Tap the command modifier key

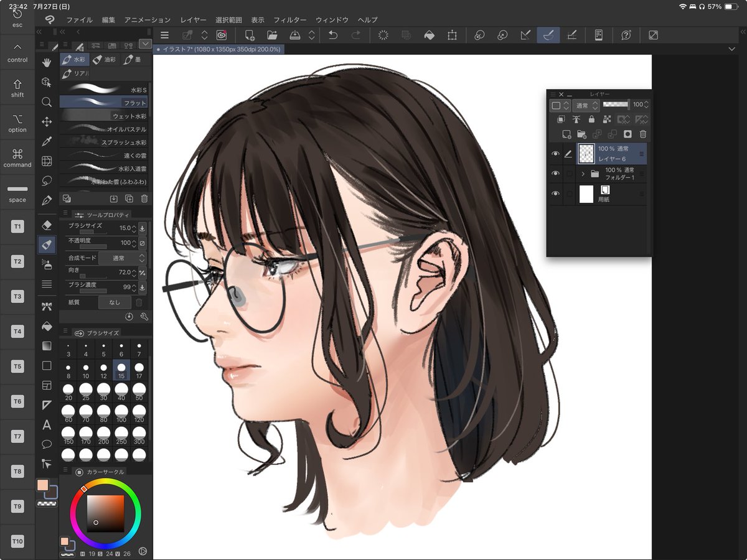click(x=17, y=158)
